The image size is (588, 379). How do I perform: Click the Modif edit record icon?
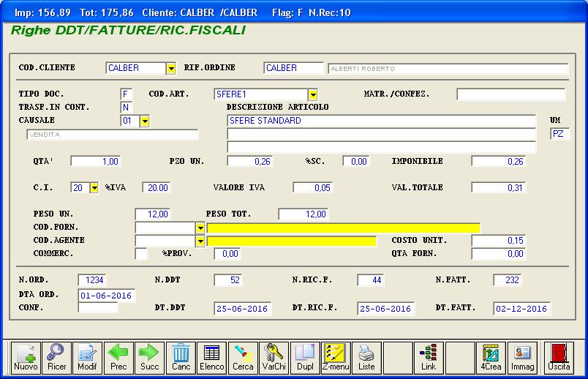click(87, 358)
